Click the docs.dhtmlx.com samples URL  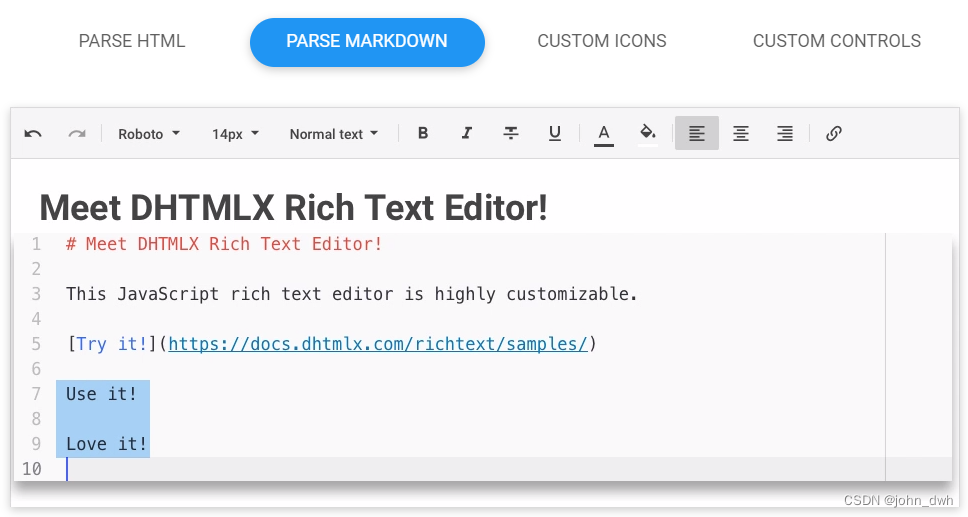pyautogui.click(x=378, y=344)
